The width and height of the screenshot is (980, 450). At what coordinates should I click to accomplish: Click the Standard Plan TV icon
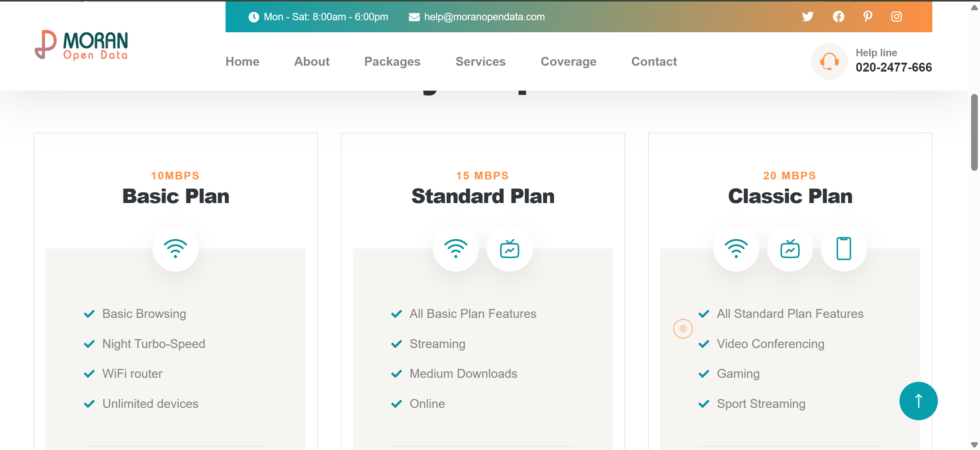point(510,249)
